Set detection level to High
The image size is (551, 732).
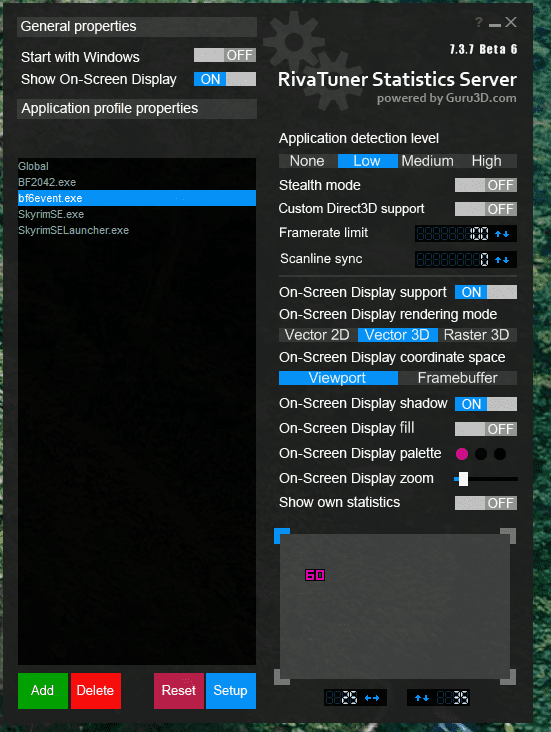487,161
